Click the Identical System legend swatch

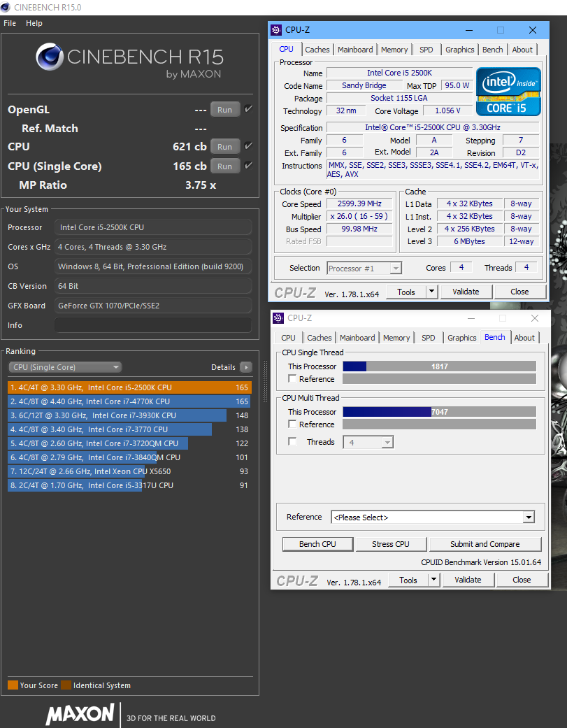point(66,685)
